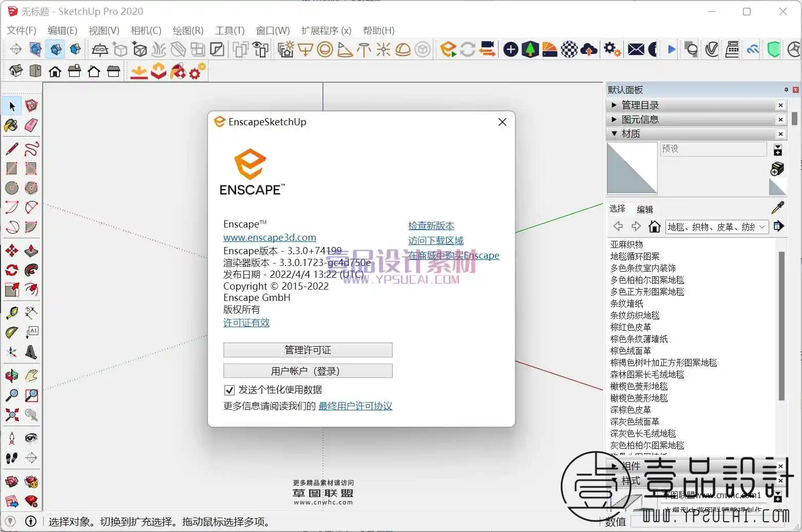Select the Push/Pull tool
802x532 pixels.
(31, 251)
